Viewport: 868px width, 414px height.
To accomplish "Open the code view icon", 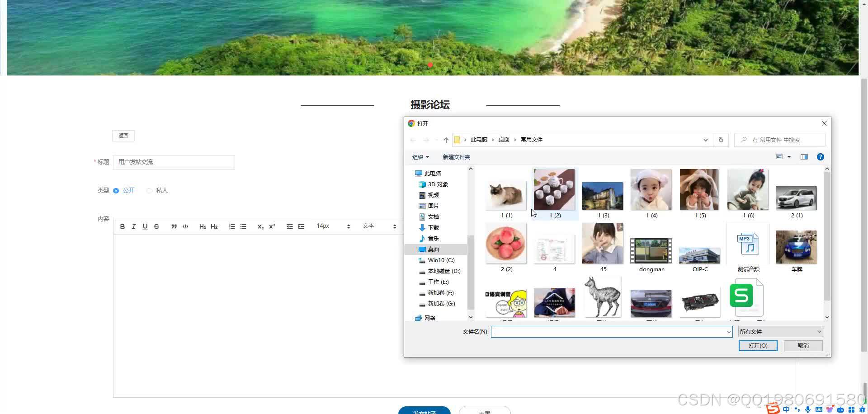I will point(185,226).
